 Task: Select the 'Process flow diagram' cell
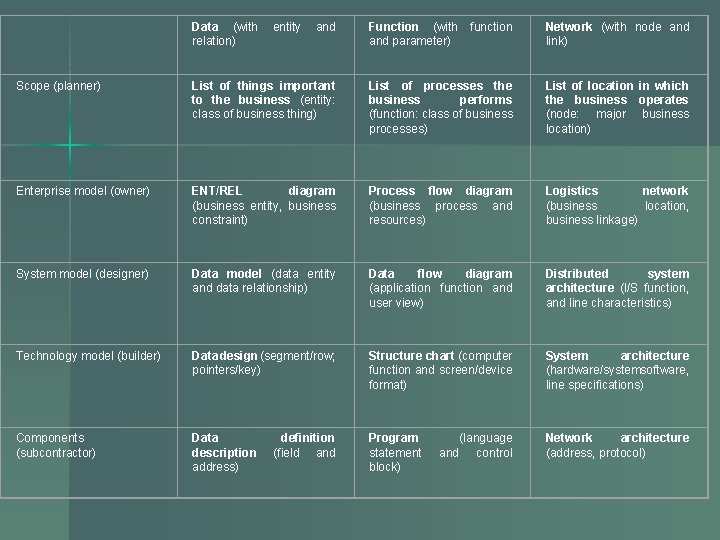[x=440, y=205]
